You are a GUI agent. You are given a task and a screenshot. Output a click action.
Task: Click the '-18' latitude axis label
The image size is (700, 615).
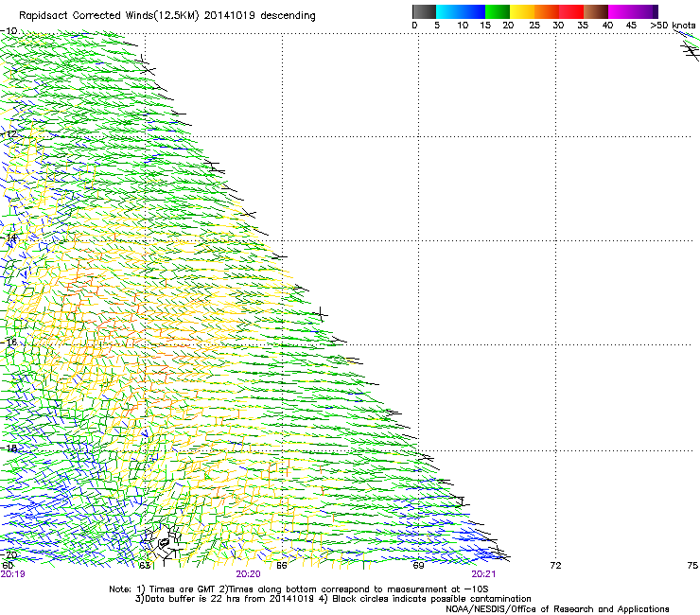pyautogui.click(x=9, y=448)
